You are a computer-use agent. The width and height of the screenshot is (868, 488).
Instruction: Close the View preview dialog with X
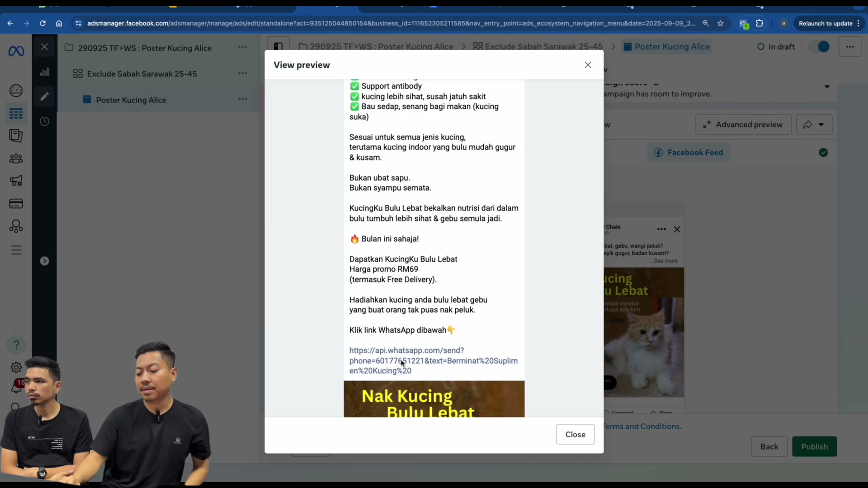coord(588,65)
